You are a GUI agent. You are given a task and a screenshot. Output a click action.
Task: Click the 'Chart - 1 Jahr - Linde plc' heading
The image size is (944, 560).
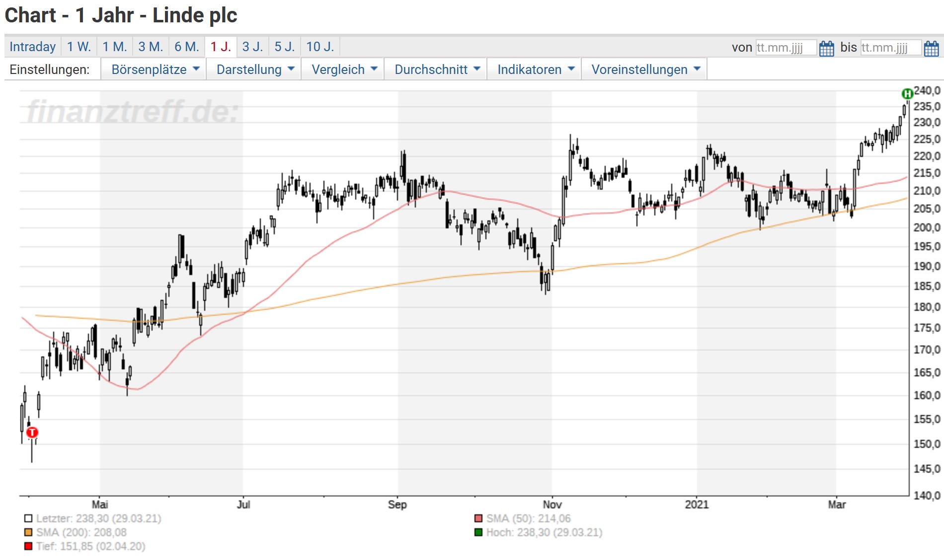121,15
